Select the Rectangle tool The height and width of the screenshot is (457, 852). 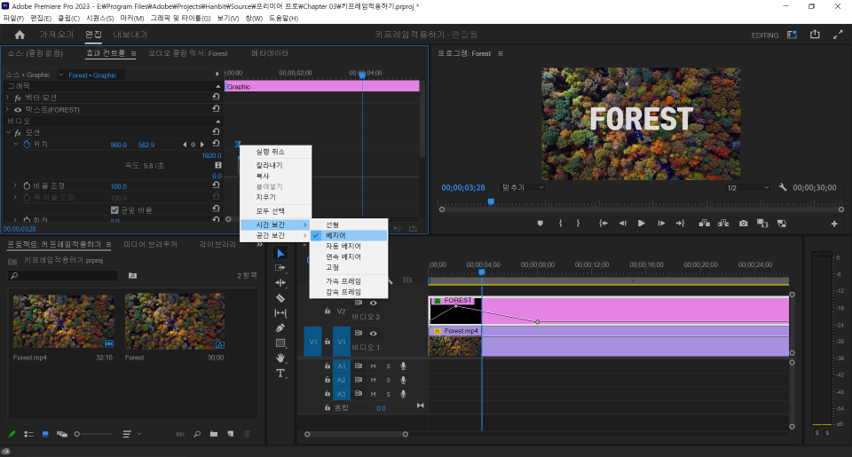point(280,343)
